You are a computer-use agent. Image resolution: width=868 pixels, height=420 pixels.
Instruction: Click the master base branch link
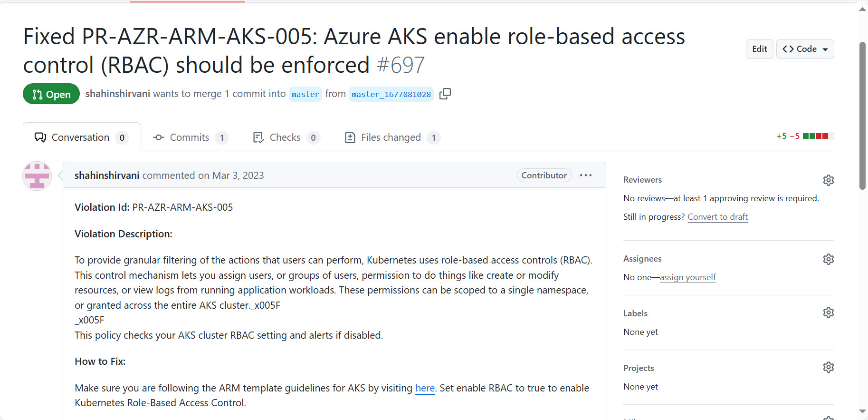[x=305, y=94]
